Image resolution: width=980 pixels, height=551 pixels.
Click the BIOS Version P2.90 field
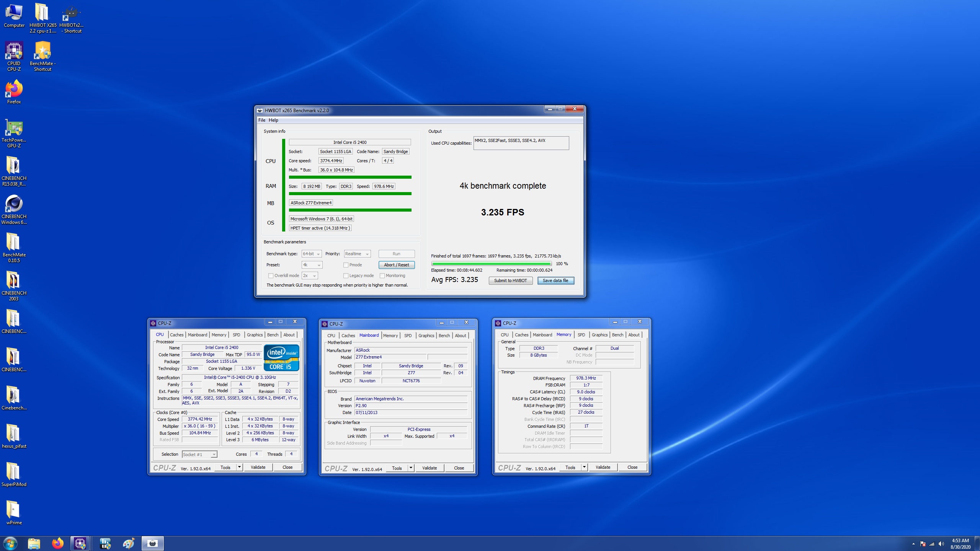(411, 406)
